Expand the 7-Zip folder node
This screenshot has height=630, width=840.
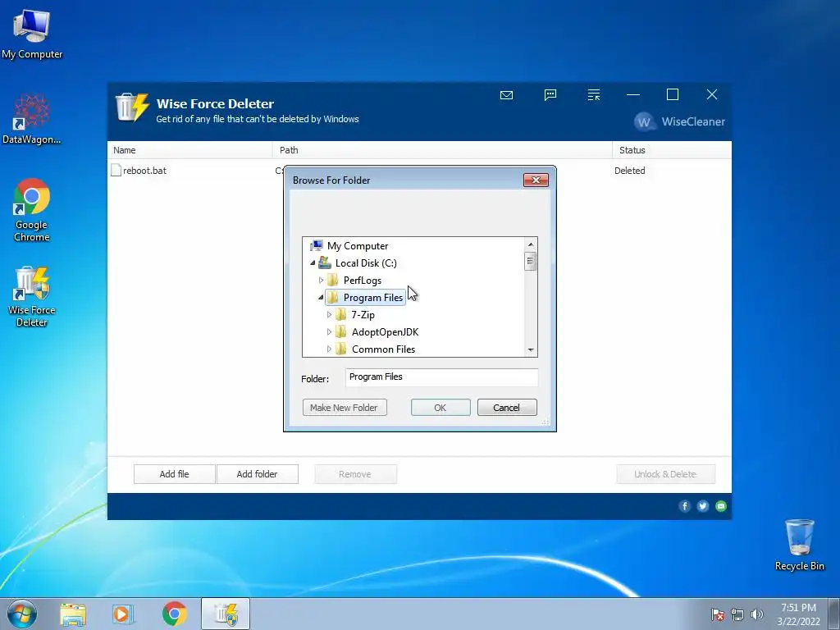pos(329,314)
